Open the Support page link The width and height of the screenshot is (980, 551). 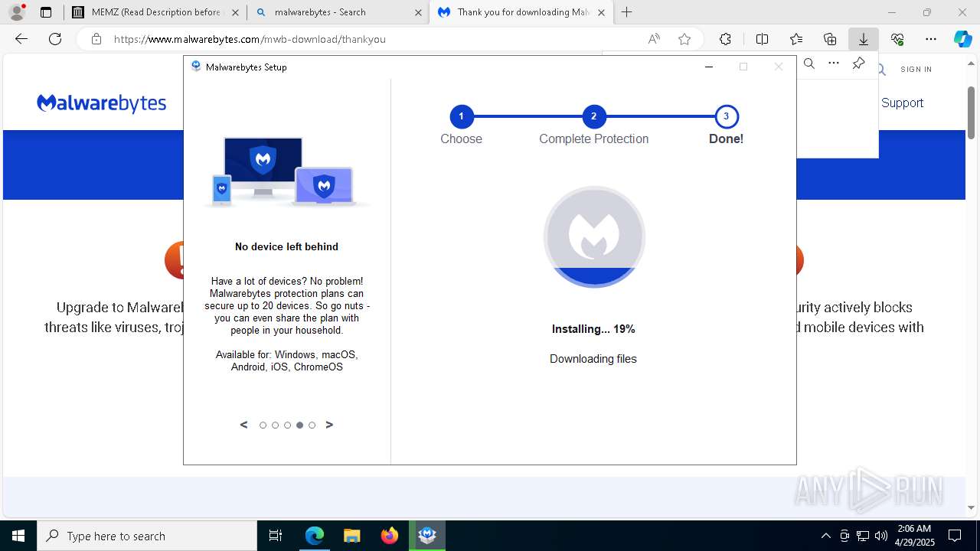[902, 103]
